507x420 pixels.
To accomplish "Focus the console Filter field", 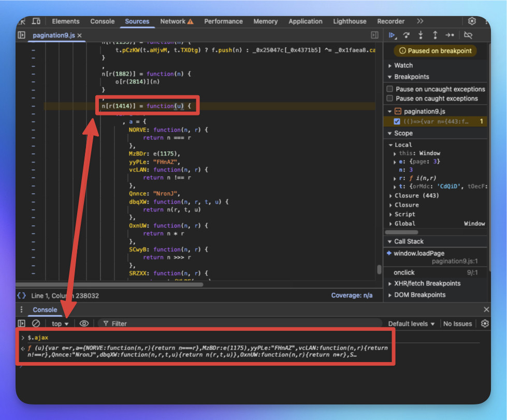I will (240, 324).
